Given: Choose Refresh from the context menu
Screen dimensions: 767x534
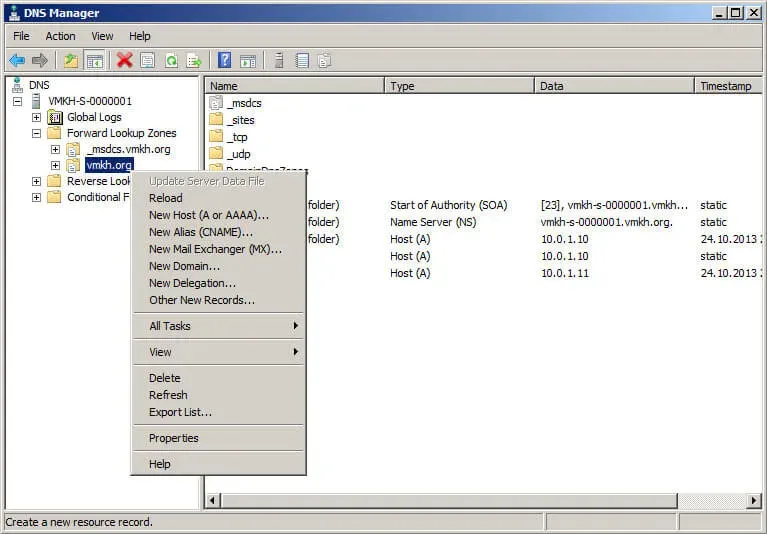Looking at the screenshot, I should (x=219, y=395).
